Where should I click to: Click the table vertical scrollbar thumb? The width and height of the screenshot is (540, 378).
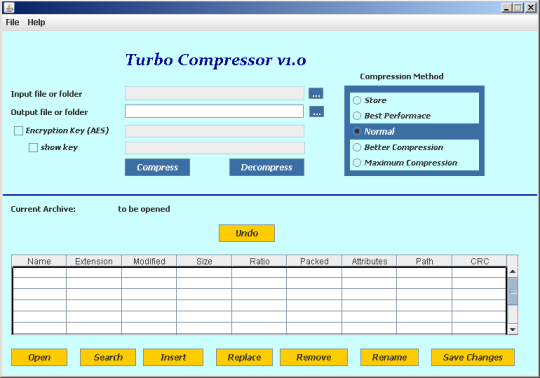coord(513,292)
